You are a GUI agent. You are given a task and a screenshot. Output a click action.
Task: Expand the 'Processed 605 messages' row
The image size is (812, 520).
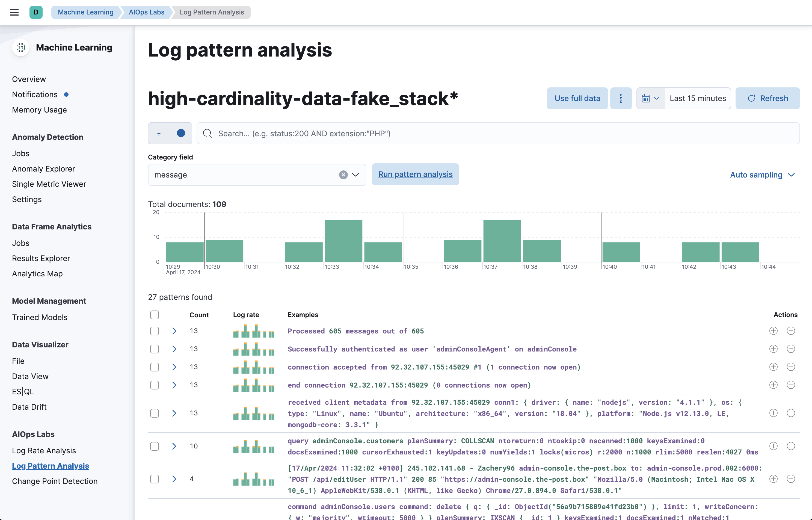(174, 331)
